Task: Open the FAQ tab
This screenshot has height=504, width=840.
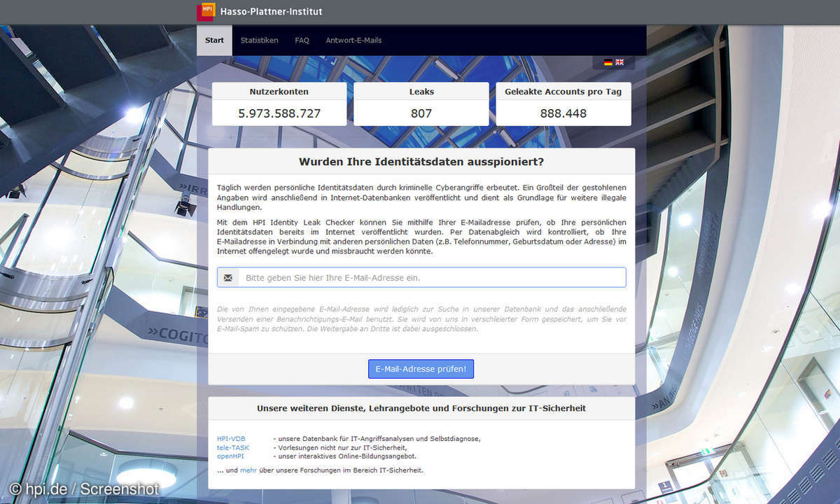Action: [x=302, y=41]
